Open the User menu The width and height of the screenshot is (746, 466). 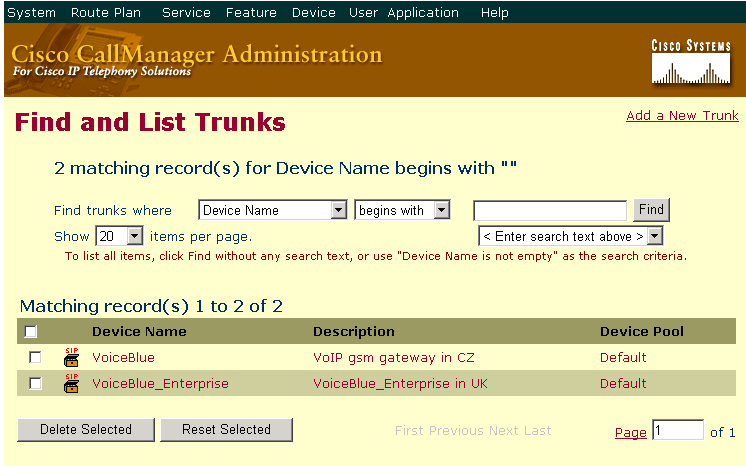(x=363, y=12)
